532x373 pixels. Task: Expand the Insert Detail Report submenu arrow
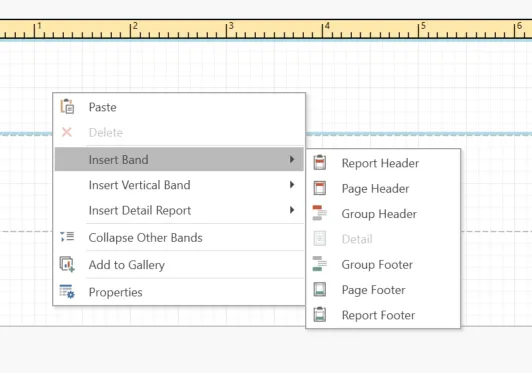coord(292,210)
